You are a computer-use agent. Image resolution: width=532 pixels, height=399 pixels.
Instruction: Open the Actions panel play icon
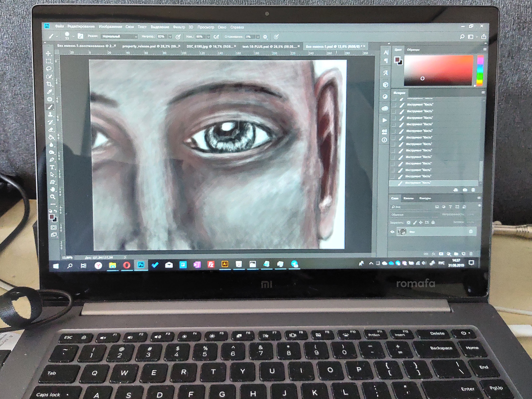point(385,120)
